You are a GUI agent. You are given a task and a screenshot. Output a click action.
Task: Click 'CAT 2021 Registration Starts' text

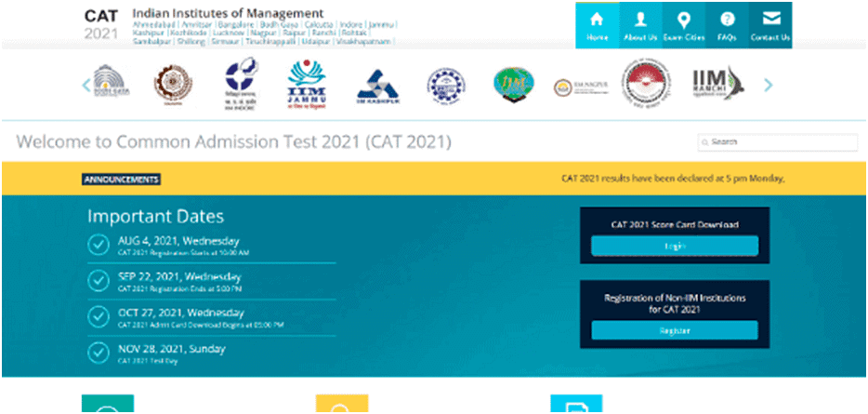pyautogui.click(x=183, y=253)
